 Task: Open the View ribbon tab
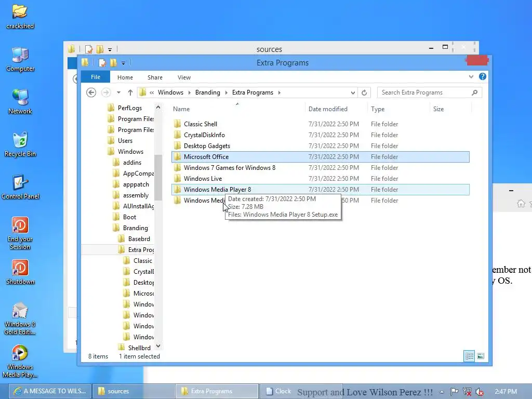[x=184, y=77]
